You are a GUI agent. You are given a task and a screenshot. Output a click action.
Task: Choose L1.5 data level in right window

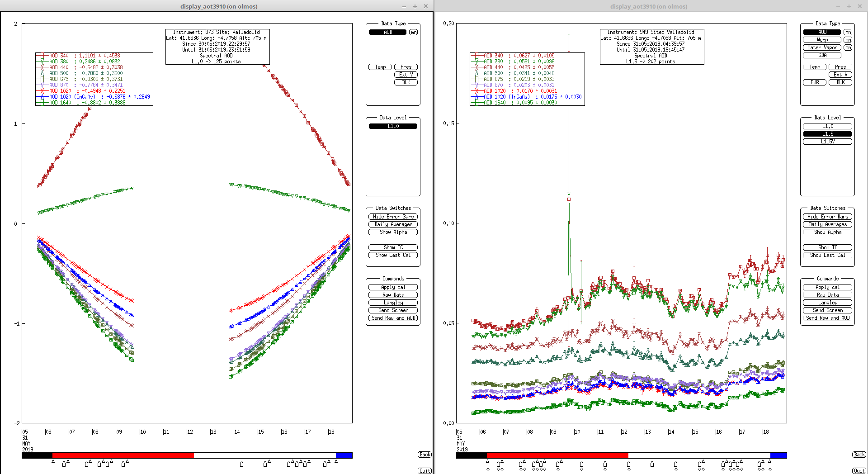click(828, 134)
